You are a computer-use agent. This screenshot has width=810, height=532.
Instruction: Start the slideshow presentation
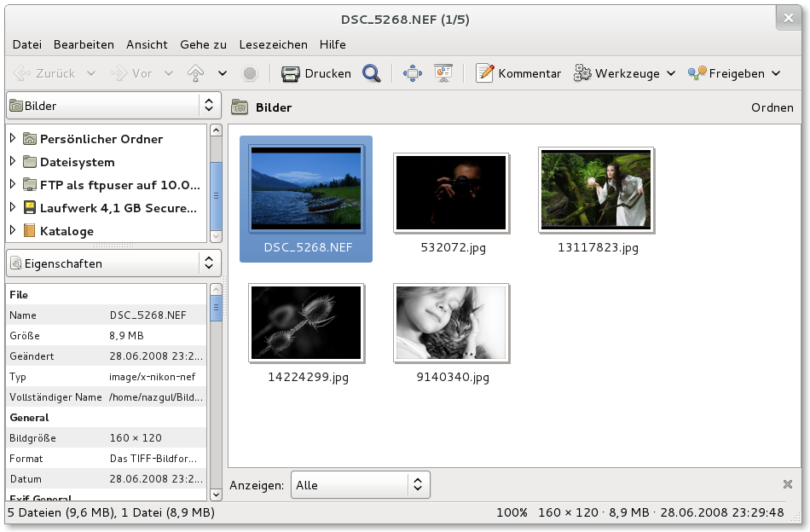(443, 73)
